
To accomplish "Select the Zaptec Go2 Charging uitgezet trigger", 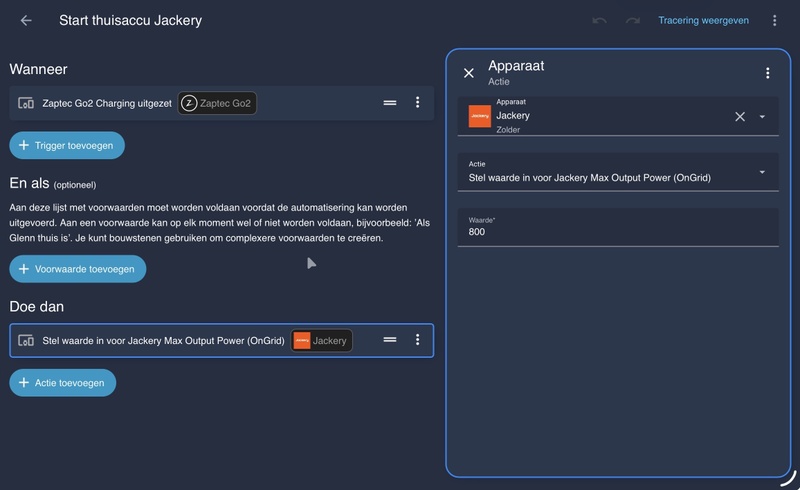I will (x=221, y=103).
